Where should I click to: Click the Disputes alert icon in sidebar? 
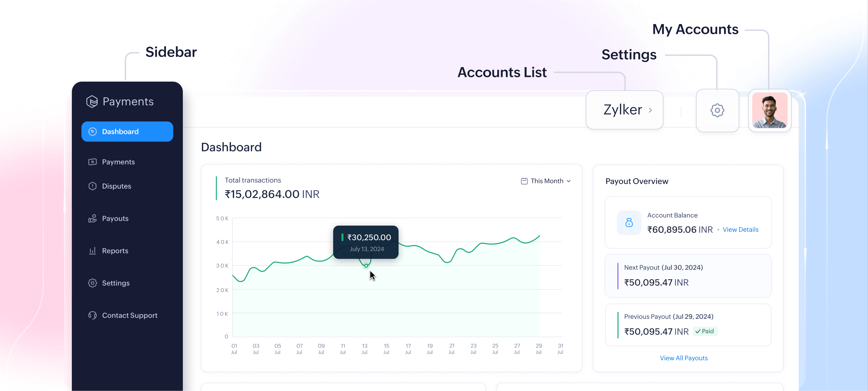[92, 186]
